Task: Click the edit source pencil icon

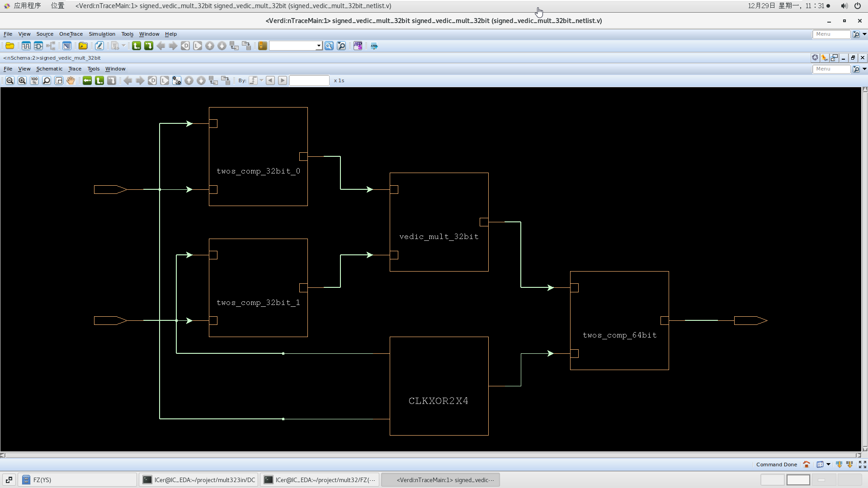Action: [x=99, y=46]
